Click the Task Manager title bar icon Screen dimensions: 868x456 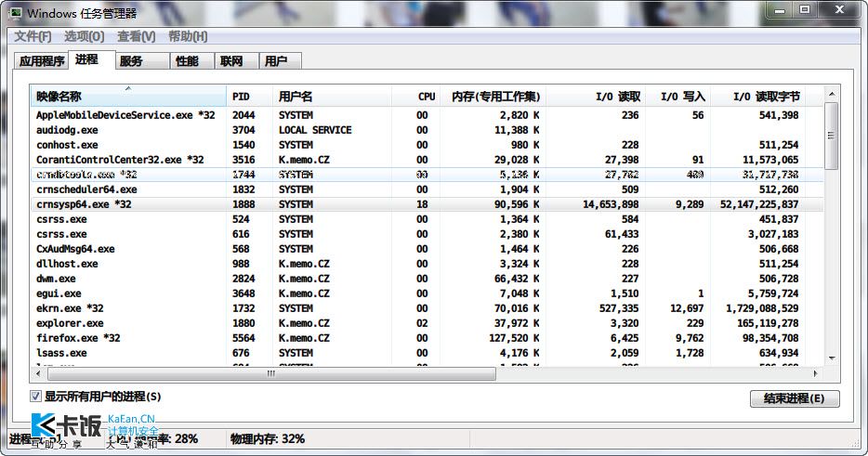[16, 12]
